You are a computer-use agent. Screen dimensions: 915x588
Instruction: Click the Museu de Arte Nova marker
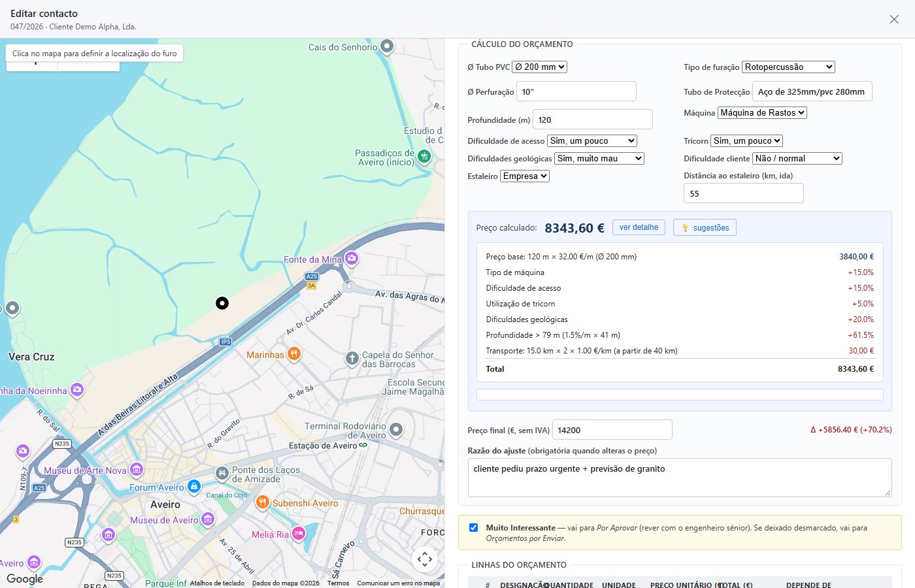click(136, 469)
